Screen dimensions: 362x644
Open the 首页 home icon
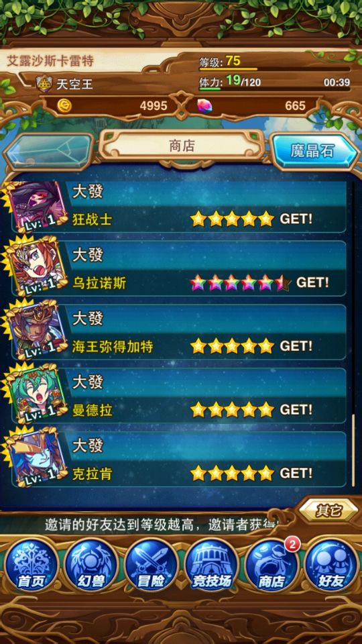coord(32,564)
